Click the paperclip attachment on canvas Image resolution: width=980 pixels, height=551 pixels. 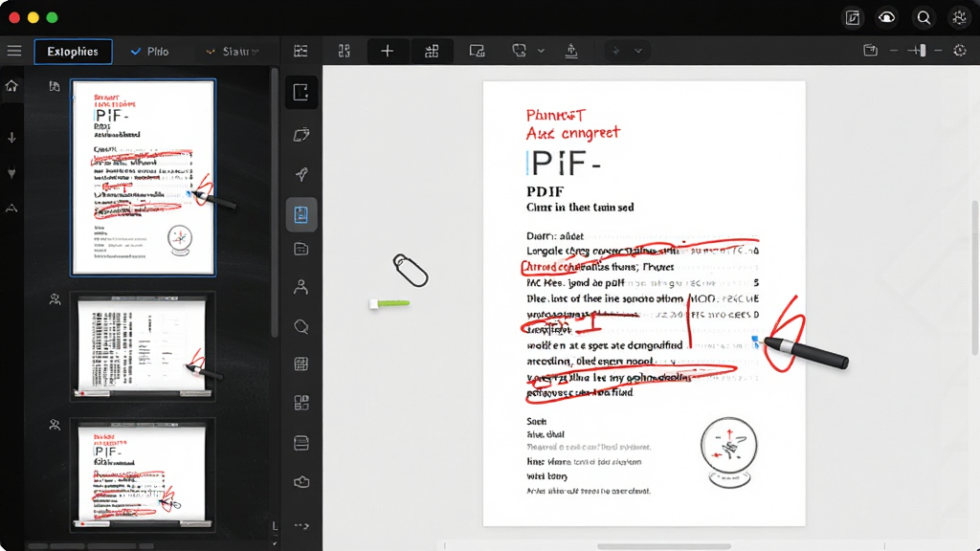click(411, 270)
